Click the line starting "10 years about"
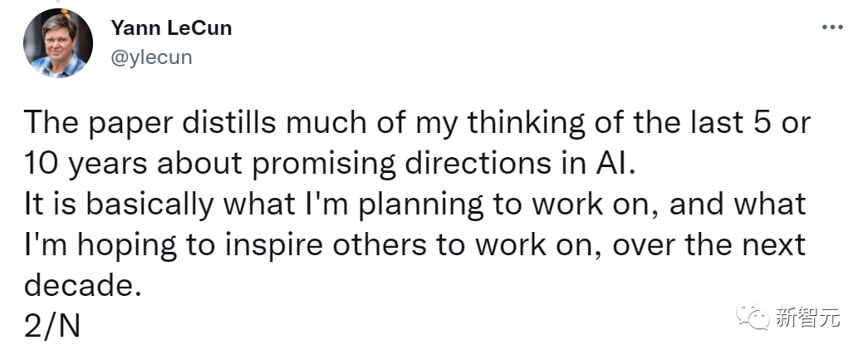Viewport: 868px width, 355px height. click(328, 165)
